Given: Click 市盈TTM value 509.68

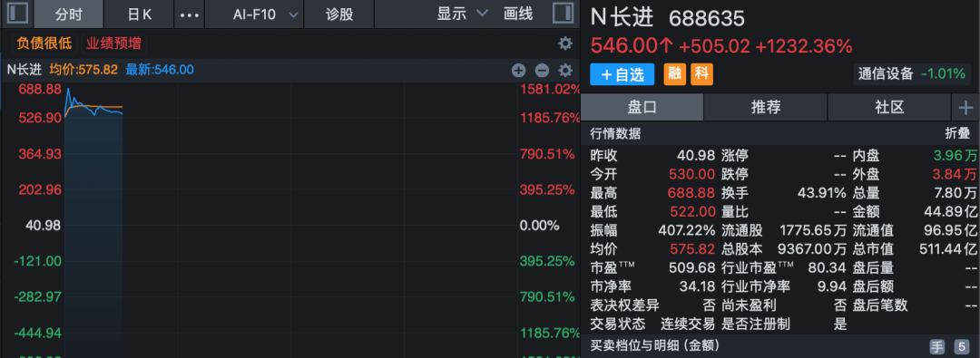Looking at the screenshot, I should (691, 268).
